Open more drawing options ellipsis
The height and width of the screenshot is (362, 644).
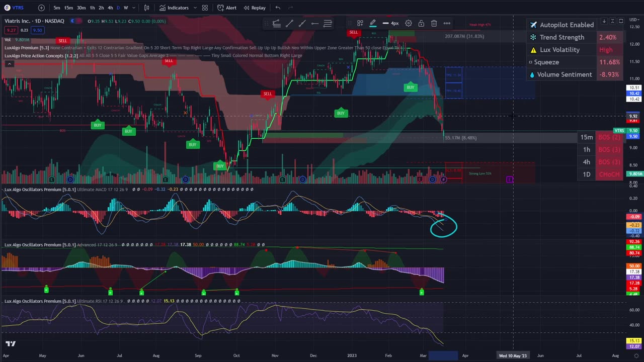tap(447, 23)
